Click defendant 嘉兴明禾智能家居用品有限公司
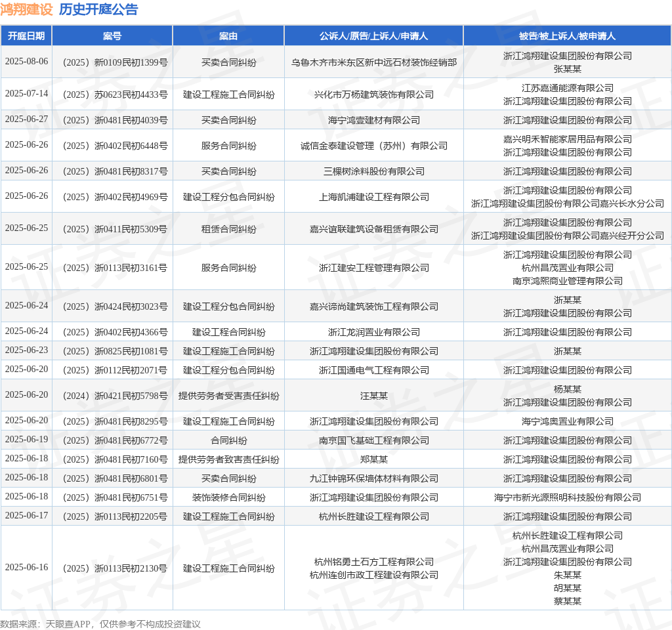This screenshot has width=672, height=630. point(568,139)
